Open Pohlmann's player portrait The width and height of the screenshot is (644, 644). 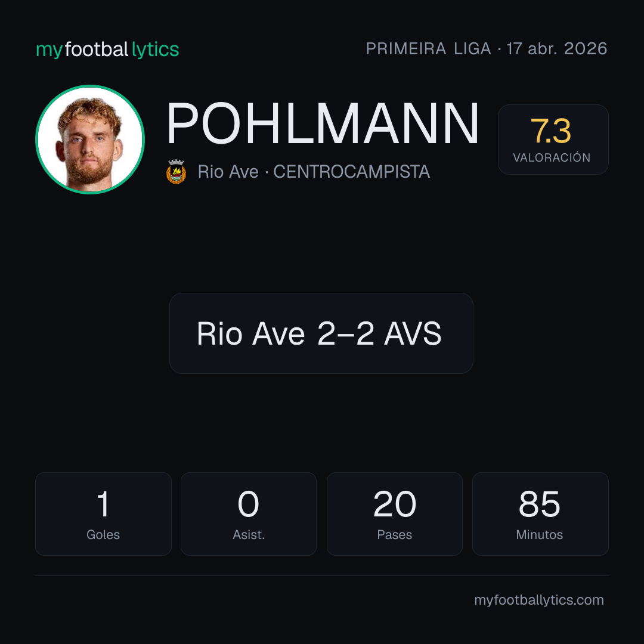[x=90, y=140]
